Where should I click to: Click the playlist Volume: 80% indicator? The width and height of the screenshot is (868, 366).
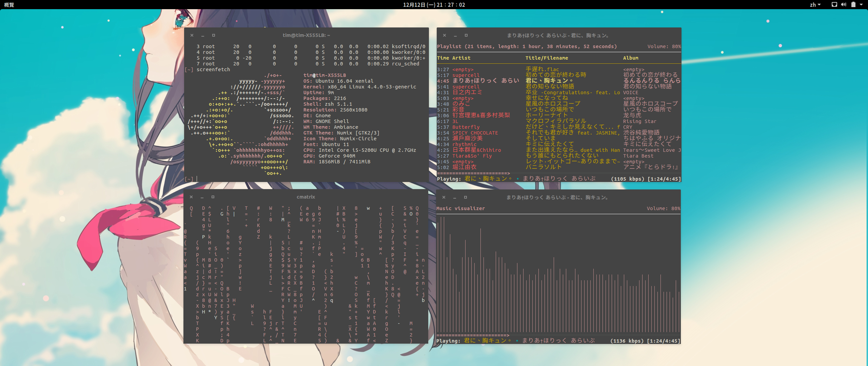point(664,46)
